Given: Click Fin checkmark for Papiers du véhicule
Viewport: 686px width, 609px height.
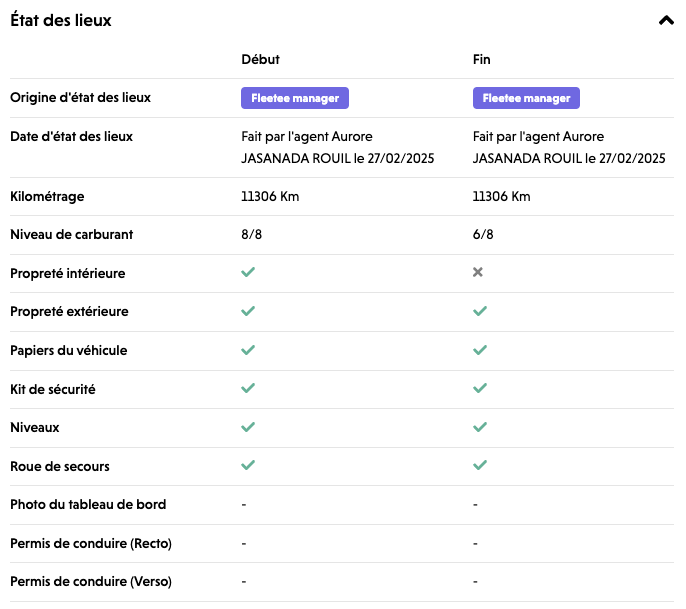Looking at the screenshot, I should tap(480, 350).
